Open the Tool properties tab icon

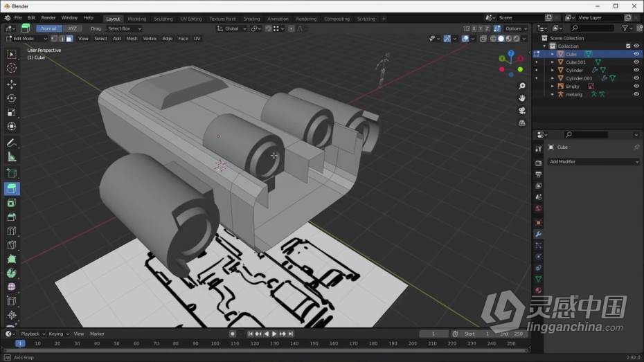pos(538,149)
